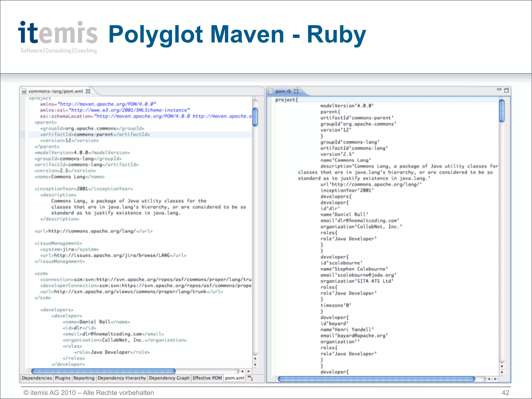The height and width of the screenshot is (399, 532).
Task: Click pom.rb vertical scrollbar thumb
Action: point(502,111)
